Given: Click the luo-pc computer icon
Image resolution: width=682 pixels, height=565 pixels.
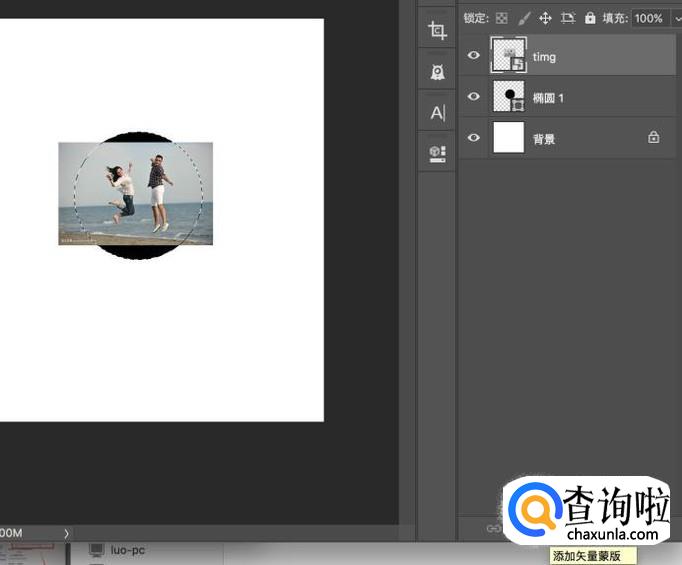Looking at the screenshot, I should [x=96, y=550].
